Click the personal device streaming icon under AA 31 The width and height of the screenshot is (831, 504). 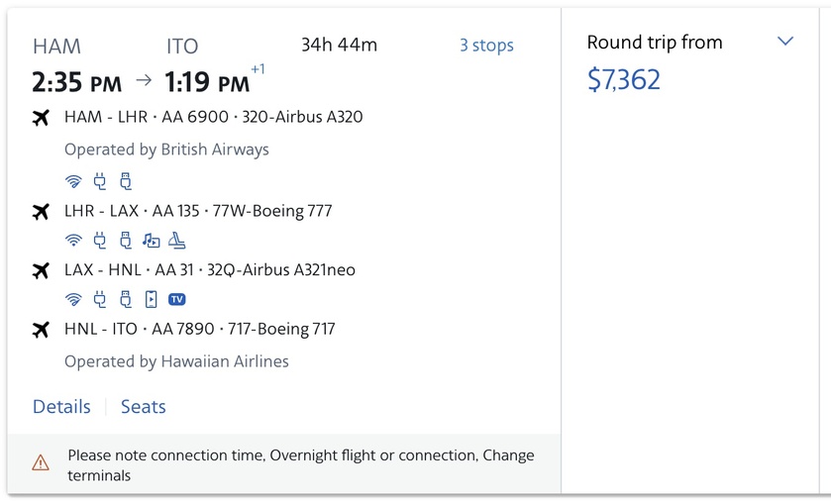[x=151, y=300]
